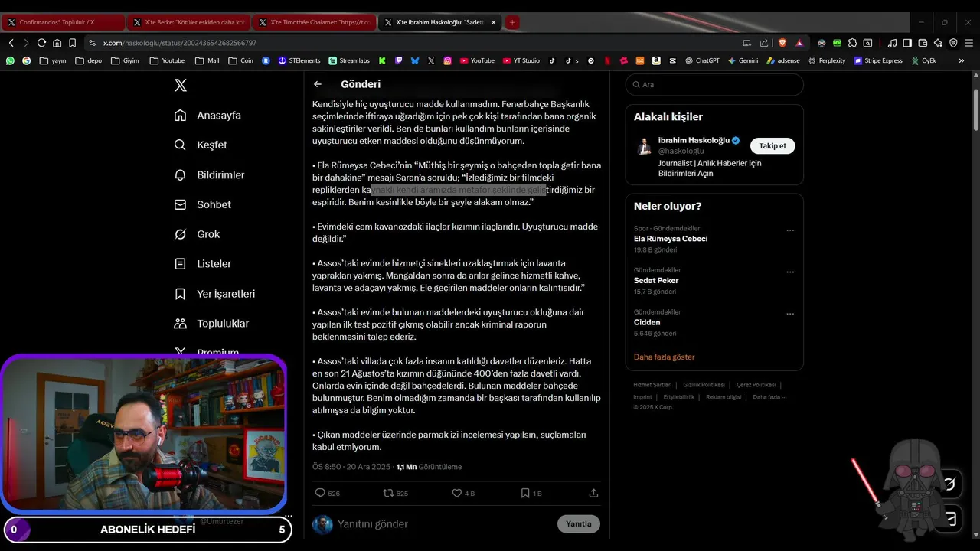Image resolution: width=980 pixels, height=551 pixels.
Task: Close the İbrahim Haskoloğlu tab
Action: coord(494,23)
